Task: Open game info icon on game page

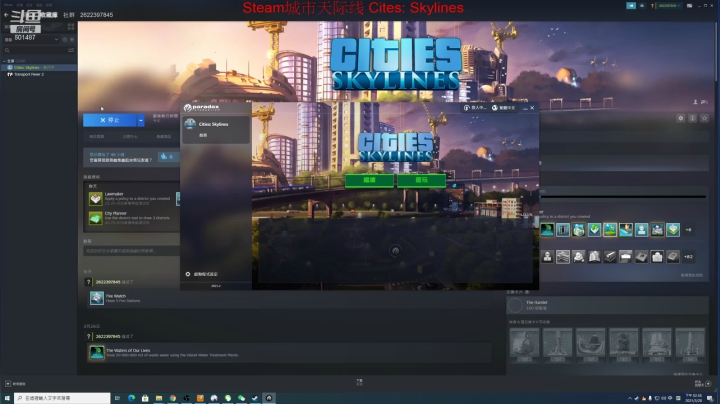Action: (x=692, y=118)
